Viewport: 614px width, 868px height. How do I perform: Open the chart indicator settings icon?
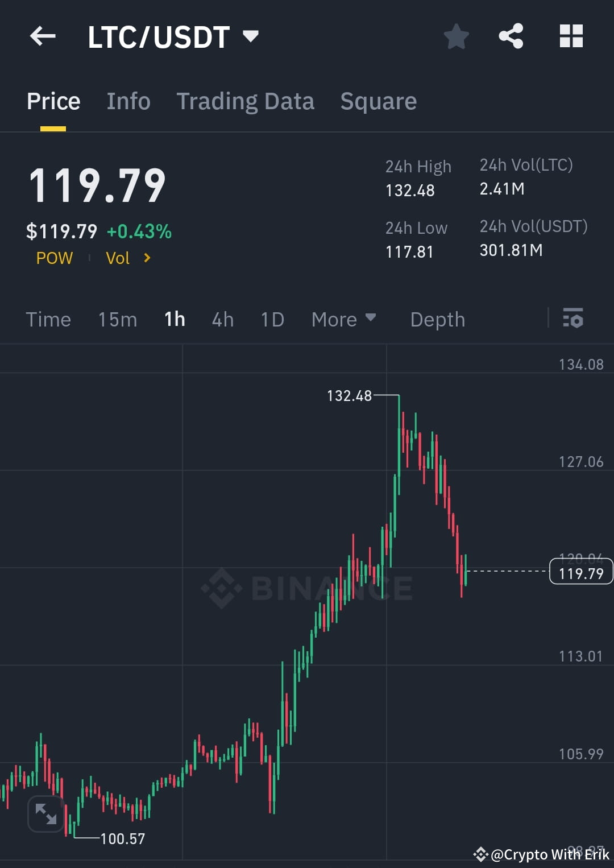click(x=573, y=319)
